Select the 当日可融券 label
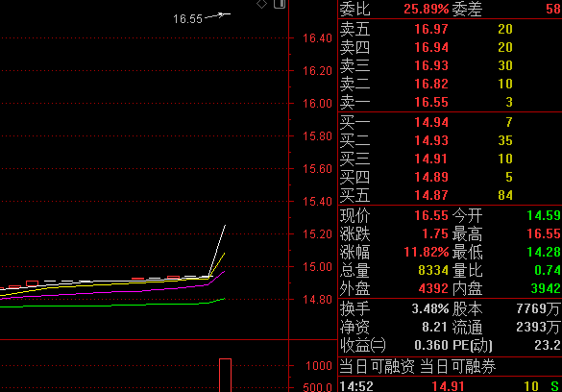Image resolution: width=562 pixels, height=392 pixels. coord(457,367)
